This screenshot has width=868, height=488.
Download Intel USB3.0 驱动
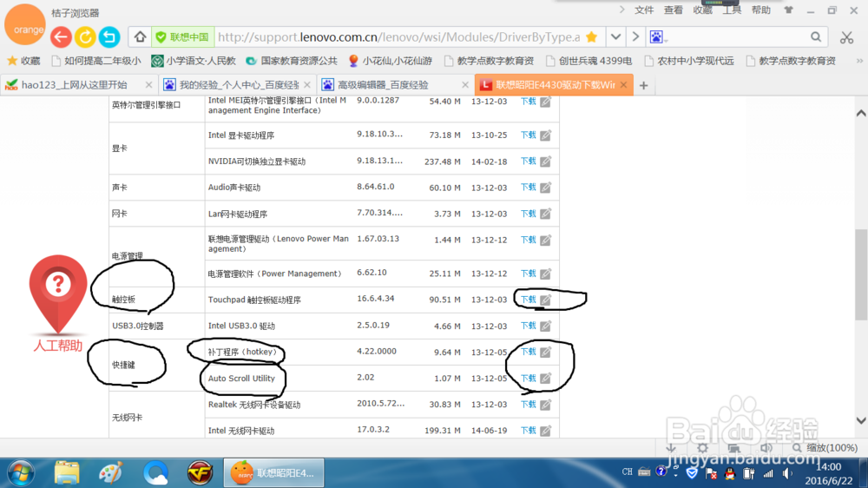coord(528,326)
